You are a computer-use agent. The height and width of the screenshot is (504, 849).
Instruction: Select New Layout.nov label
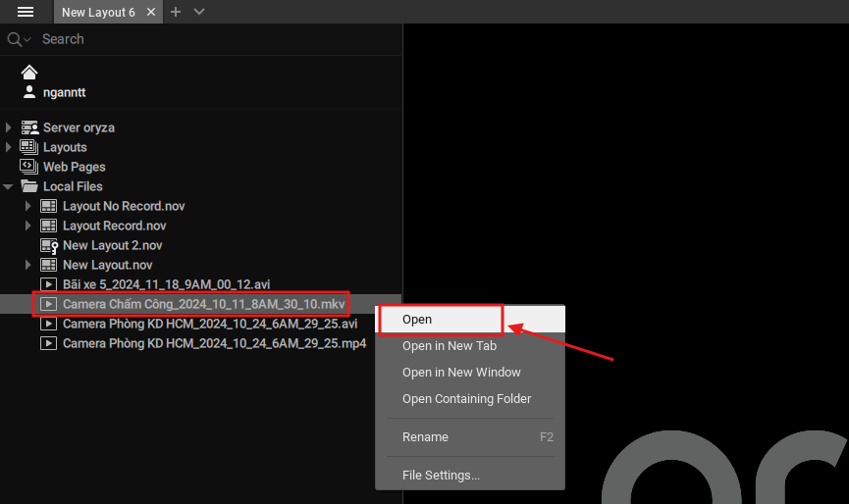(108, 265)
